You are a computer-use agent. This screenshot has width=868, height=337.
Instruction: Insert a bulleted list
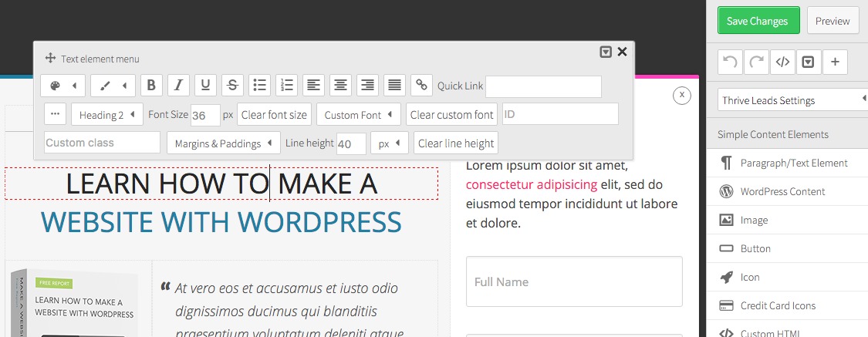coord(259,86)
